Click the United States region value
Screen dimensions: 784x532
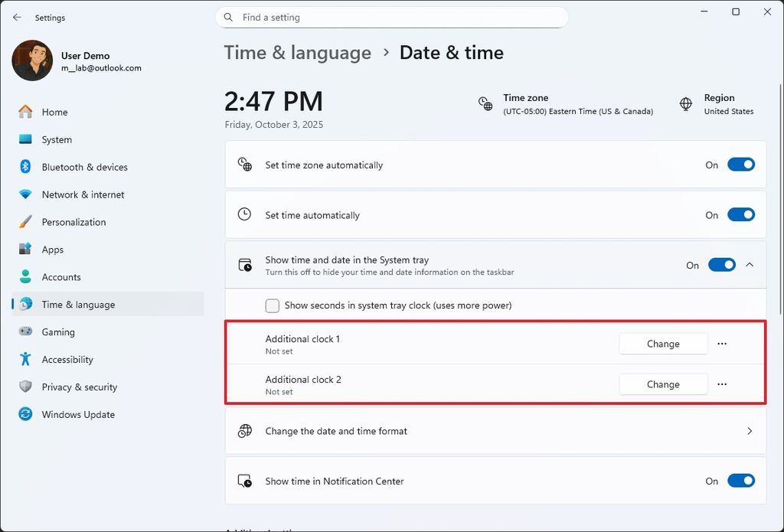729,112
